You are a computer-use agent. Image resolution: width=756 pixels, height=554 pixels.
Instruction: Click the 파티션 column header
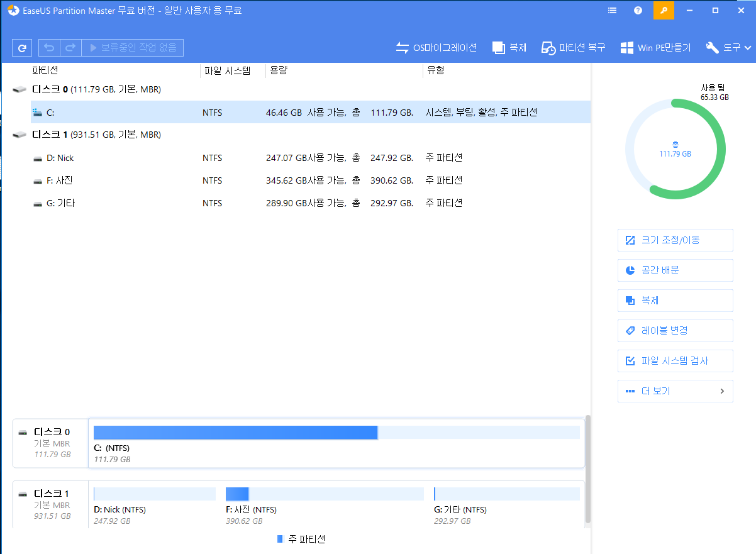point(45,70)
